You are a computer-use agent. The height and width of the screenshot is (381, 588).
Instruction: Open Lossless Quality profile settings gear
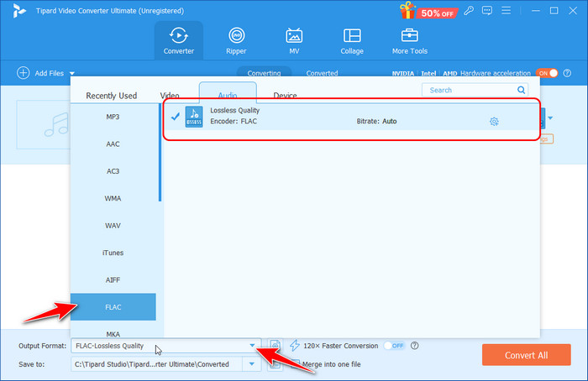click(494, 122)
